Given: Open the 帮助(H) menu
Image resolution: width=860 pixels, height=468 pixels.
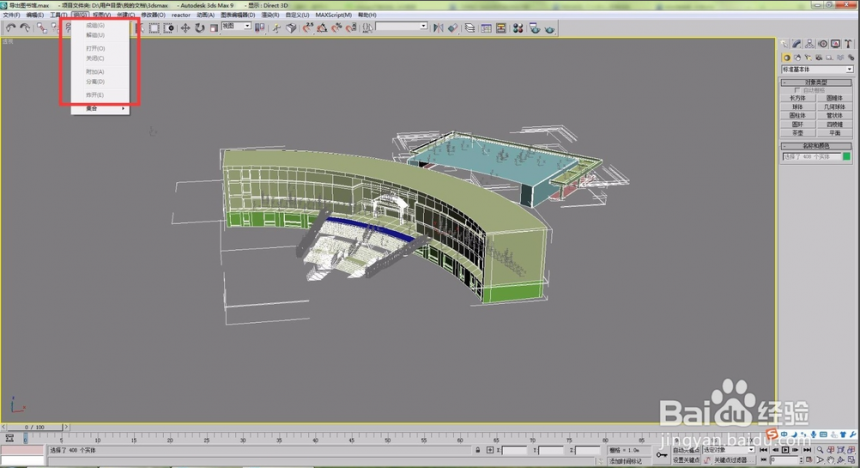Looking at the screenshot, I should [367, 15].
